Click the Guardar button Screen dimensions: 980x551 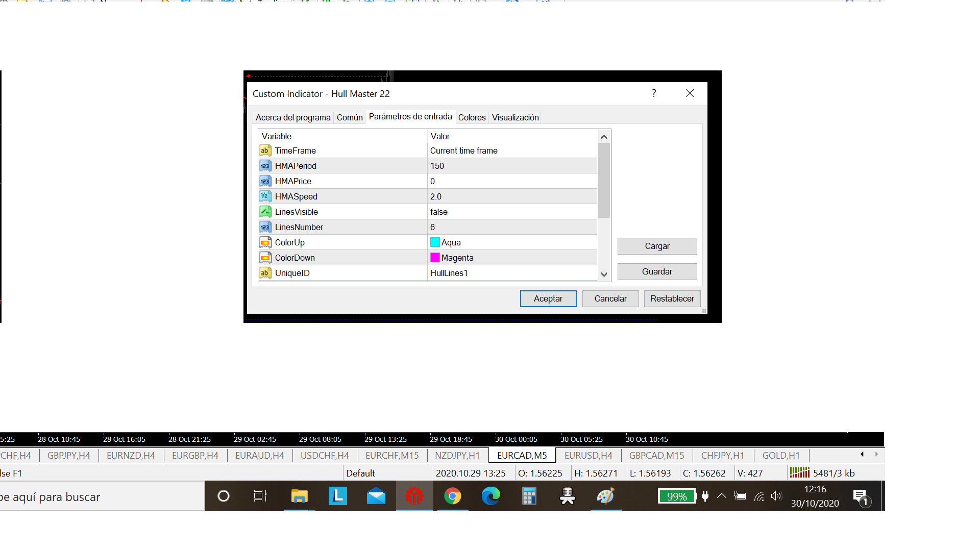point(657,271)
